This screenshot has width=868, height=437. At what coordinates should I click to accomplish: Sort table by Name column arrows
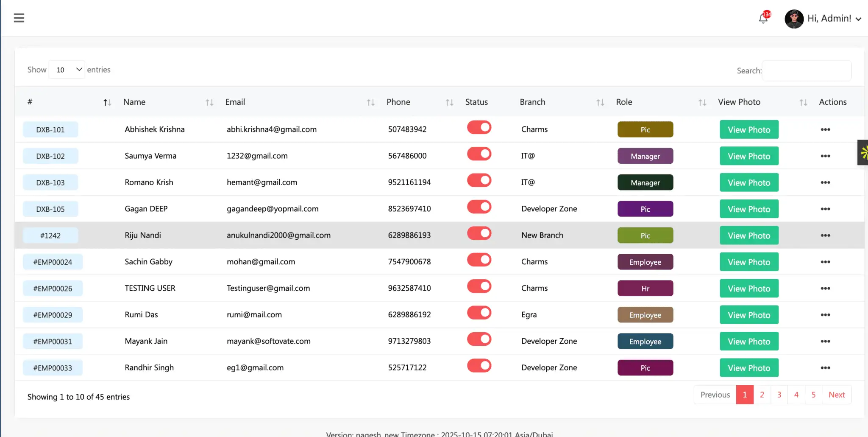209,102
